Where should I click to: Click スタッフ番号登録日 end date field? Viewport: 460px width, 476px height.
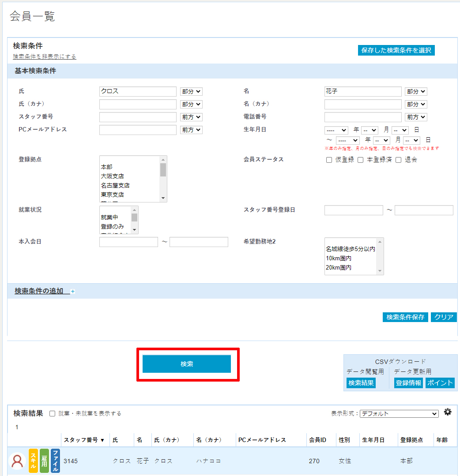click(424, 210)
